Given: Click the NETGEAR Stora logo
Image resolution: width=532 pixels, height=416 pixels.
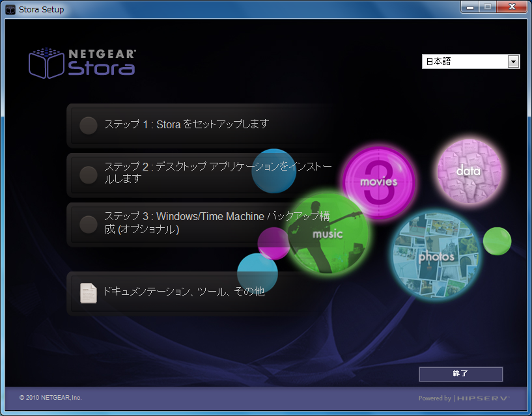Looking at the screenshot, I should 82,62.
